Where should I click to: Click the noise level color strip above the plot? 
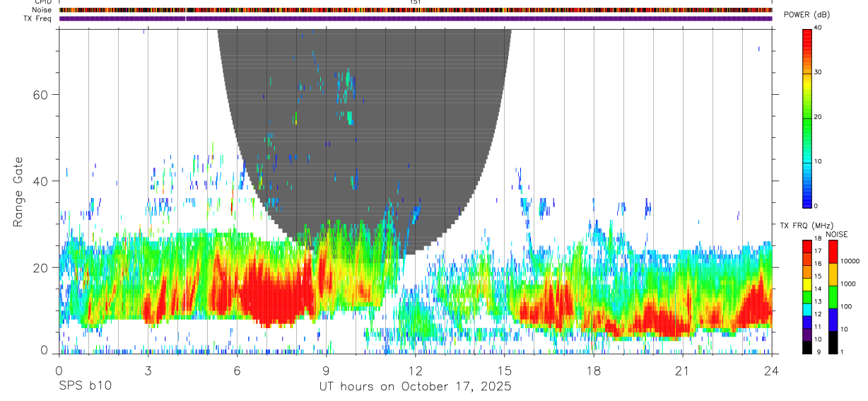(416, 10)
